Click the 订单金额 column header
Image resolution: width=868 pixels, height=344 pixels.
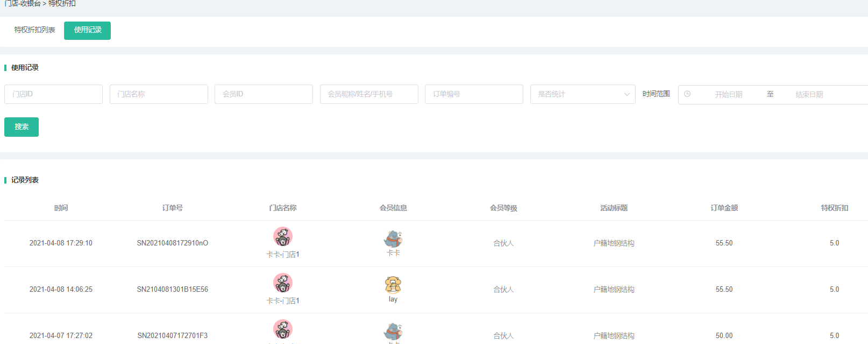(x=724, y=208)
